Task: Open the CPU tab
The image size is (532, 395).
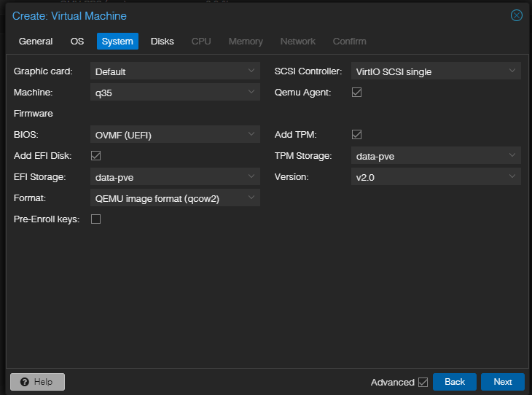Action: pyautogui.click(x=201, y=41)
